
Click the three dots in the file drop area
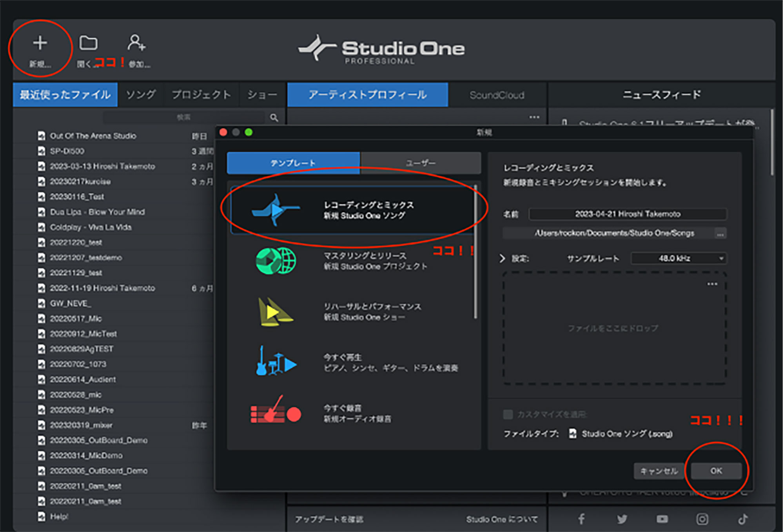point(712,284)
